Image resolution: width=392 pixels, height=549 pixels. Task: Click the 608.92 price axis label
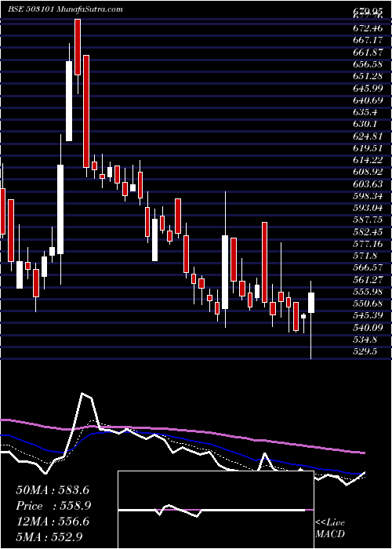368,172
